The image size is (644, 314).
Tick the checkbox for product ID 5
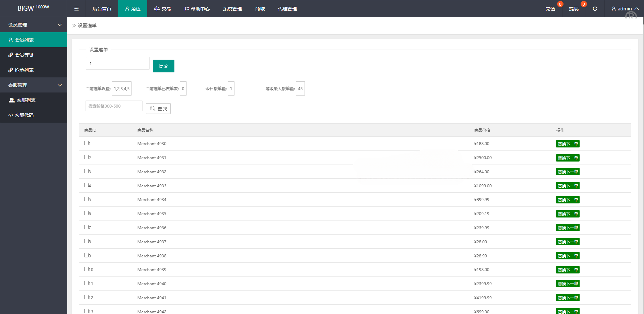tap(86, 199)
